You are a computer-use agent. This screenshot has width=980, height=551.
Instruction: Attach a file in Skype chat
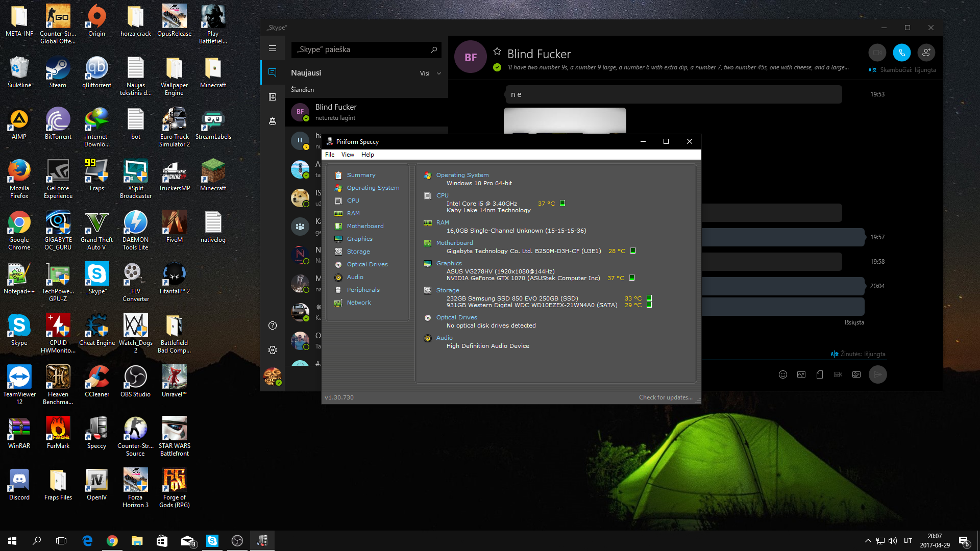click(x=820, y=374)
